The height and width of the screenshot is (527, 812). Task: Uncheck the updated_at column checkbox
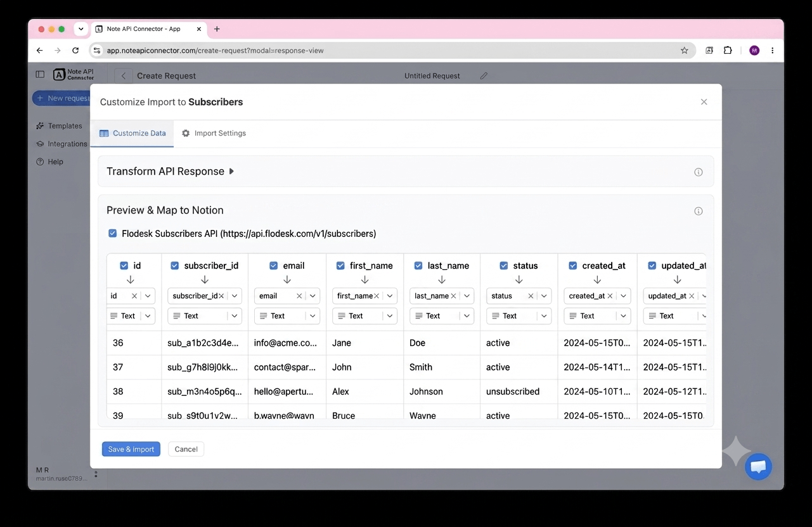pos(652,266)
